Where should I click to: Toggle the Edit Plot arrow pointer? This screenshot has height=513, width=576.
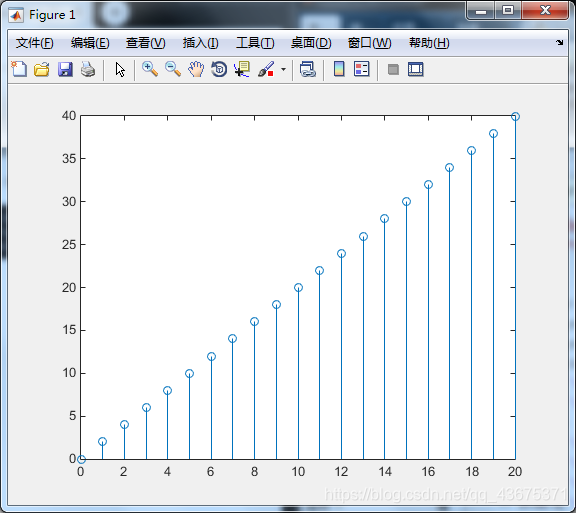[x=120, y=69]
